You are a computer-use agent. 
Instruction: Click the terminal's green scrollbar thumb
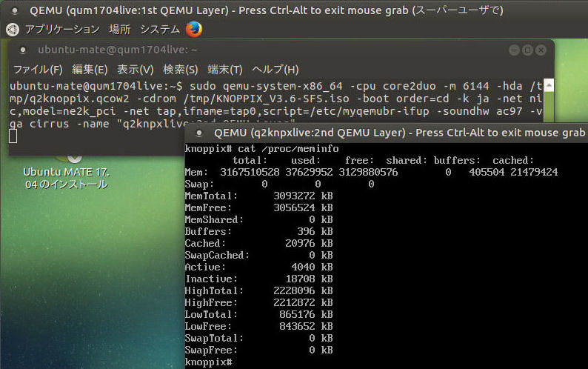tap(549, 107)
